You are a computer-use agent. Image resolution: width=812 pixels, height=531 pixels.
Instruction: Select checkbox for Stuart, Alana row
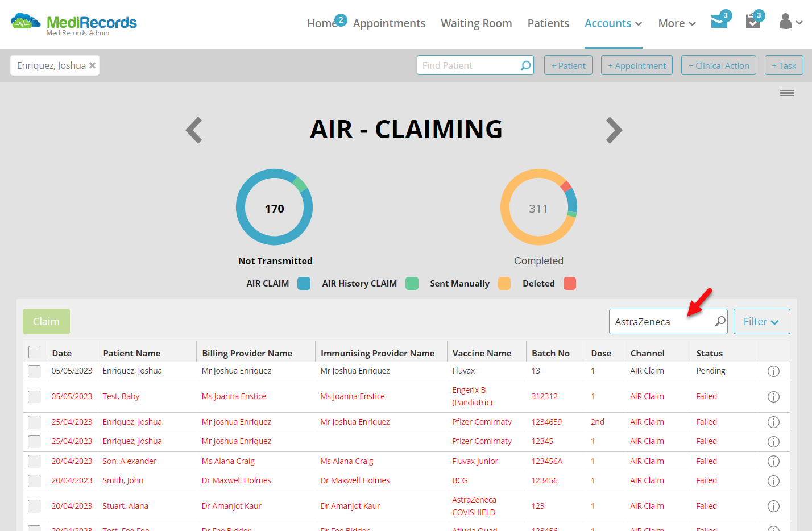[35, 507]
